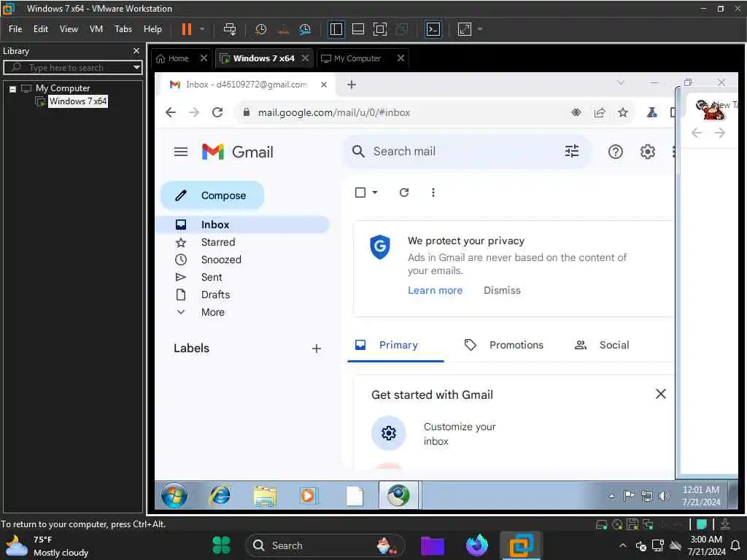Image resolution: width=747 pixels, height=560 pixels.
Task: Click the eye tracking-protection icon in address bar
Action: (576, 112)
